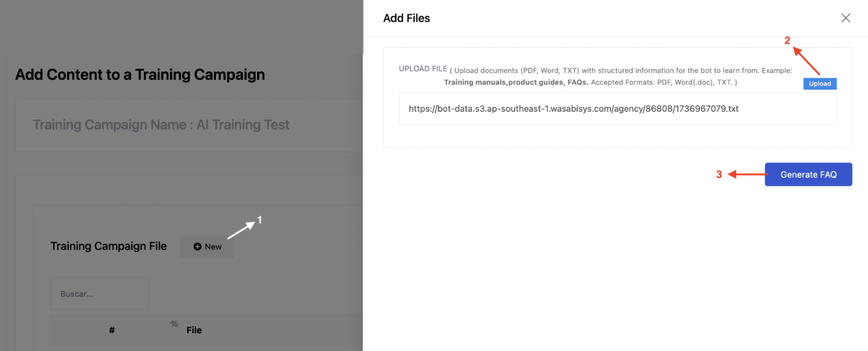Click the white number 1 annotation

[260, 220]
